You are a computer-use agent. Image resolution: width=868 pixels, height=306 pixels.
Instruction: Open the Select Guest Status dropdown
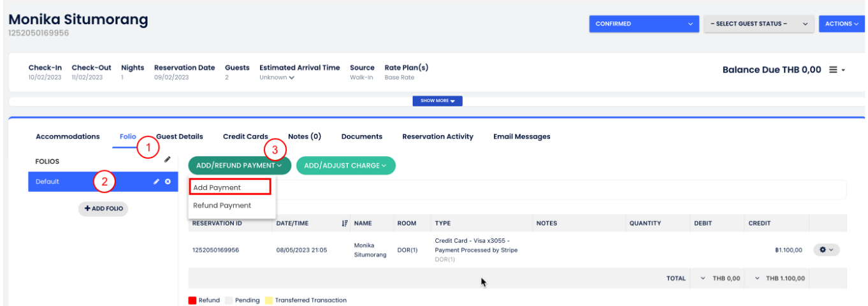click(x=759, y=24)
